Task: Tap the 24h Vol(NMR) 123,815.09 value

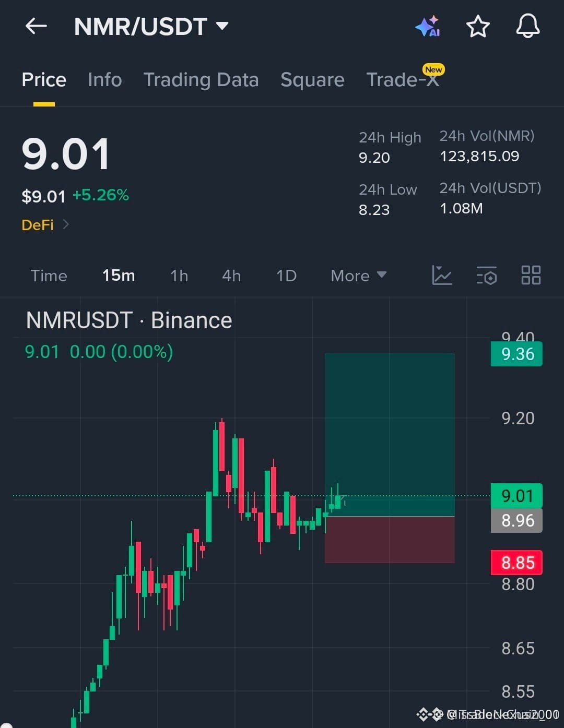Action: 479,156
